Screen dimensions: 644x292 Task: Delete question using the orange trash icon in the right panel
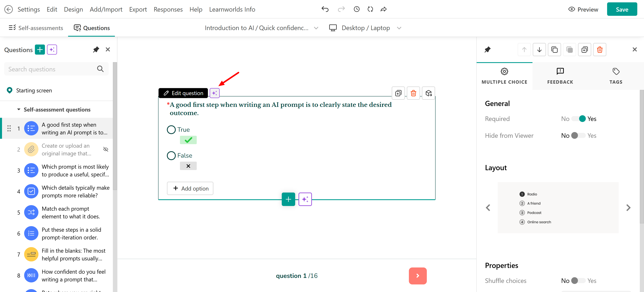point(600,50)
